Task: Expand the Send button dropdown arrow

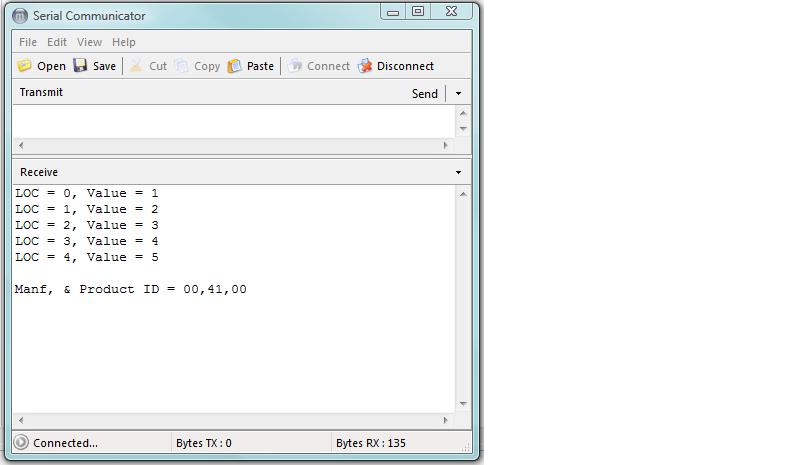Action: click(x=458, y=93)
